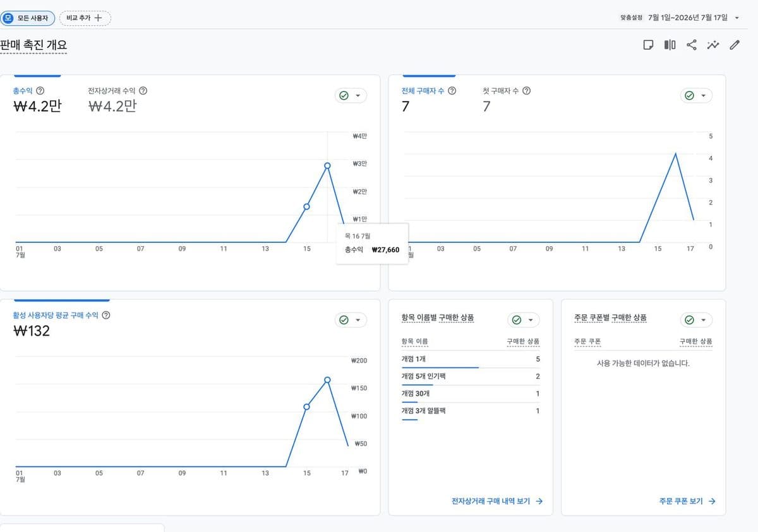The image size is (758, 532).
Task: Click the pencil icon to customize report
Action: point(735,45)
